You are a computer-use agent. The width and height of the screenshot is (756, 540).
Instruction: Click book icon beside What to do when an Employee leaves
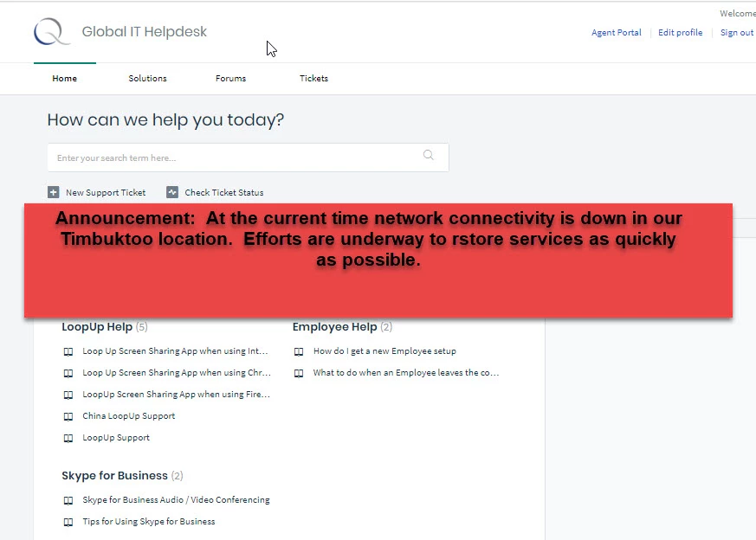point(299,373)
